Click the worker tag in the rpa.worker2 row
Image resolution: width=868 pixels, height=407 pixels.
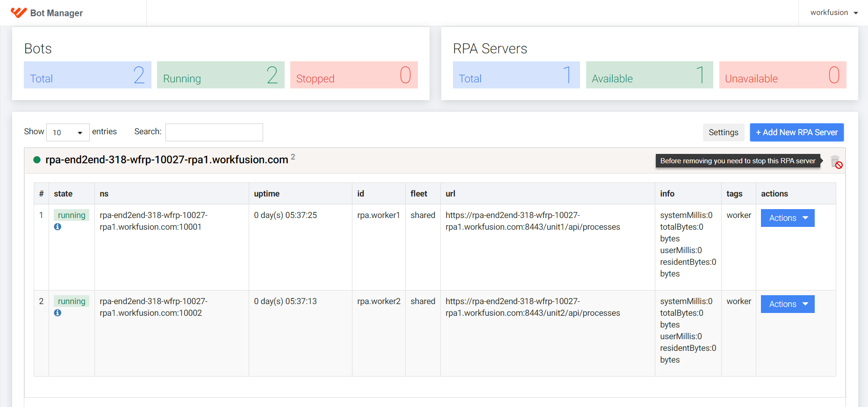(739, 301)
